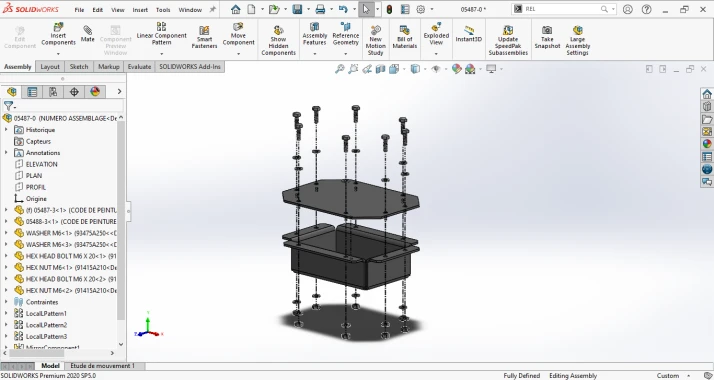This screenshot has height=380, width=714.
Task: Open Move Component dropdown arrow
Action: (x=238, y=54)
